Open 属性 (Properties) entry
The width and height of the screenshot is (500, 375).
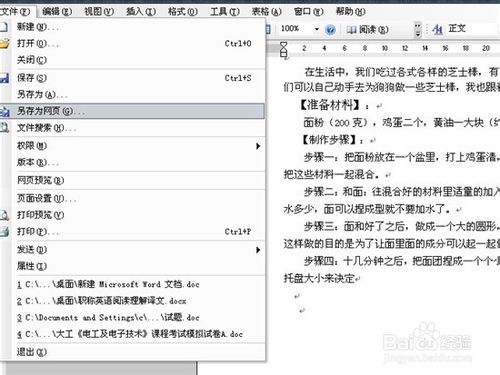(133, 266)
